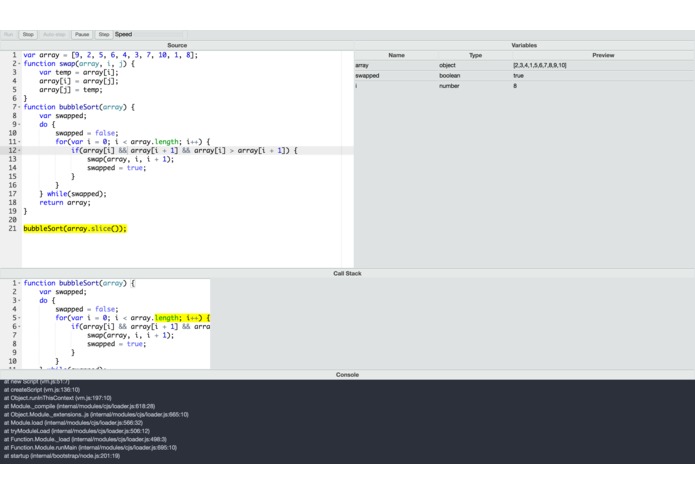This screenshot has height=494, width=695.
Task: Click 'var array = [9, 2, 5...' on line 1
Action: point(111,55)
